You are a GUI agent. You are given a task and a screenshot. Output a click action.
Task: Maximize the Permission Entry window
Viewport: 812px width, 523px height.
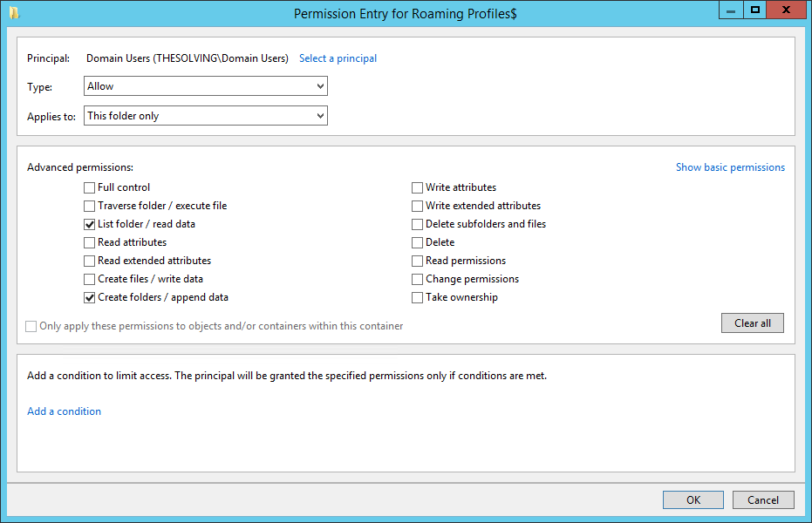pos(755,10)
